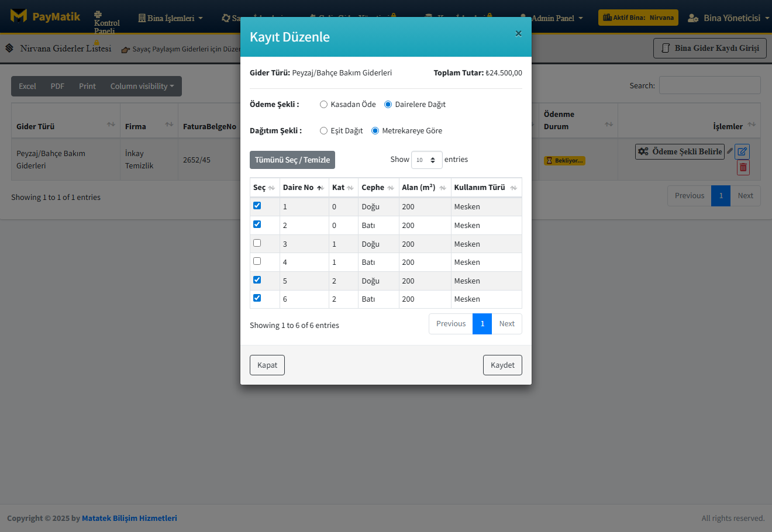Open the Bina Yöneticisi user dropdown
The width and height of the screenshot is (772, 532).
[x=729, y=18]
